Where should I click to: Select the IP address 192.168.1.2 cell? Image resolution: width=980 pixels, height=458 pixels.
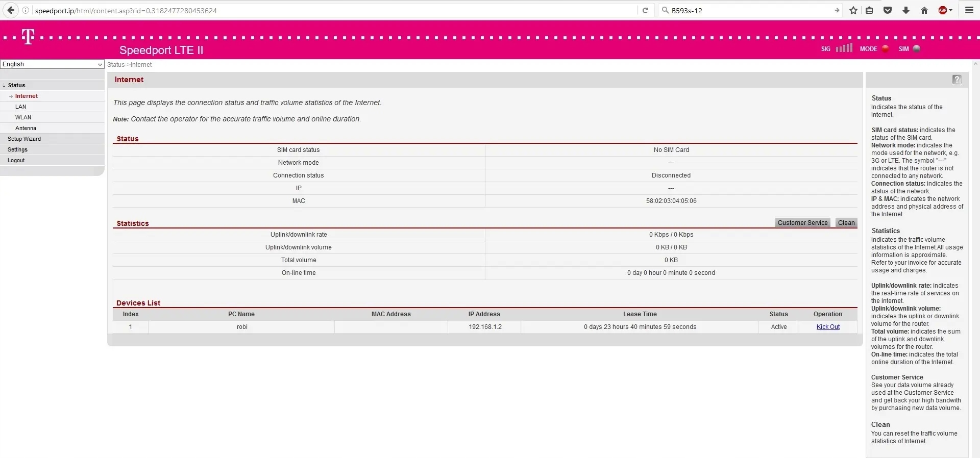485,327
